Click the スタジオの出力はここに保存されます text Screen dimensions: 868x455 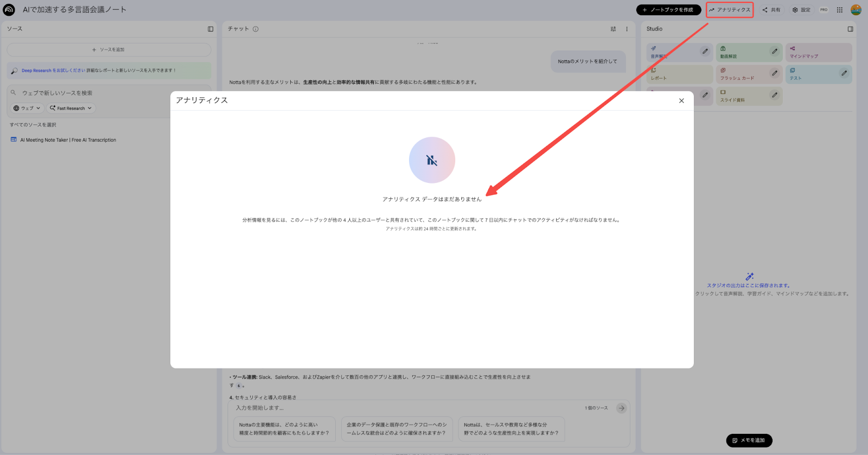pyautogui.click(x=748, y=286)
